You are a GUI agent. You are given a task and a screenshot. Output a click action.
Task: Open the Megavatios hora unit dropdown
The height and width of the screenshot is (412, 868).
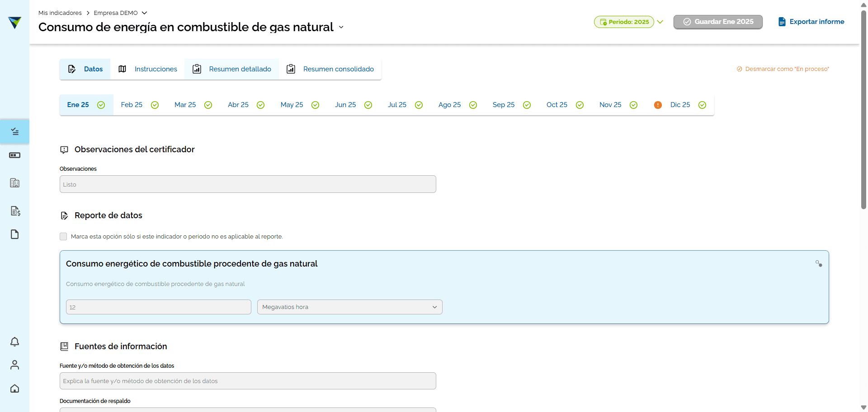(x=349, y=307)
